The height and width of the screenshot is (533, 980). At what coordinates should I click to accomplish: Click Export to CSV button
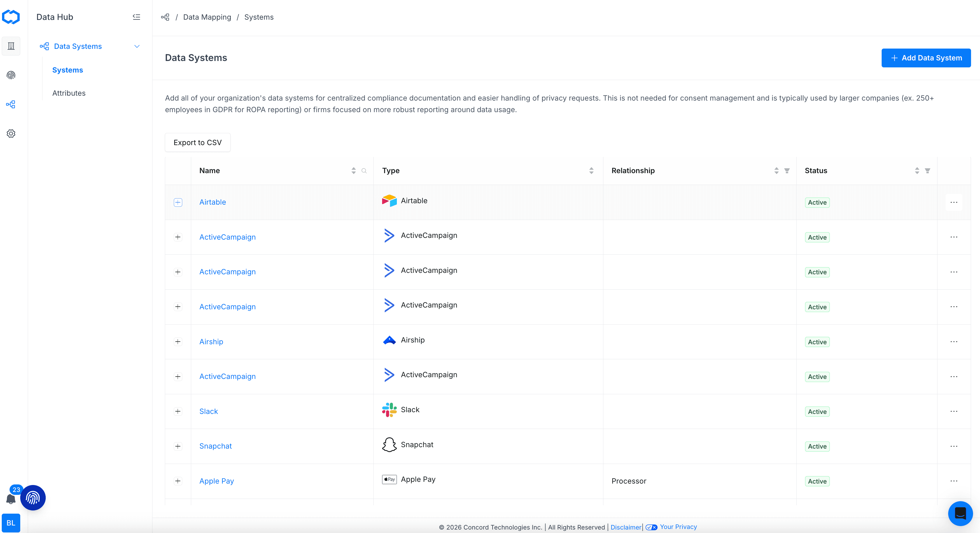(x=198, y=142)
